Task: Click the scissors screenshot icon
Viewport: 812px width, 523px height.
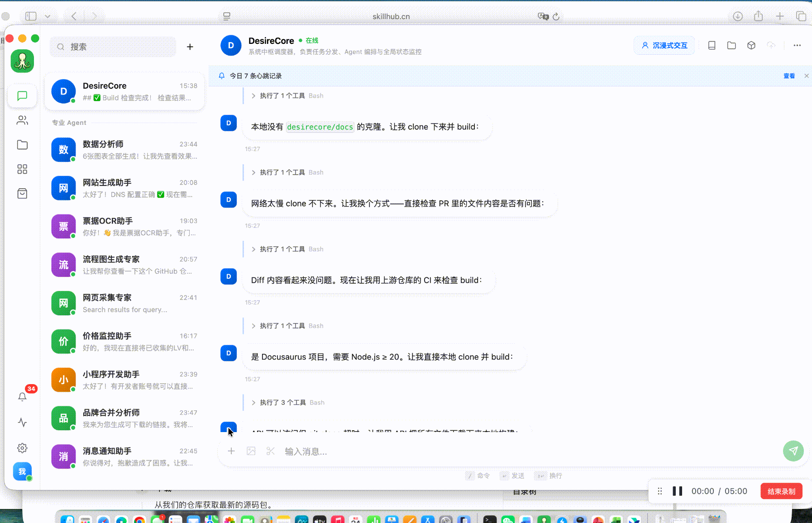Action: pos(271,451)
